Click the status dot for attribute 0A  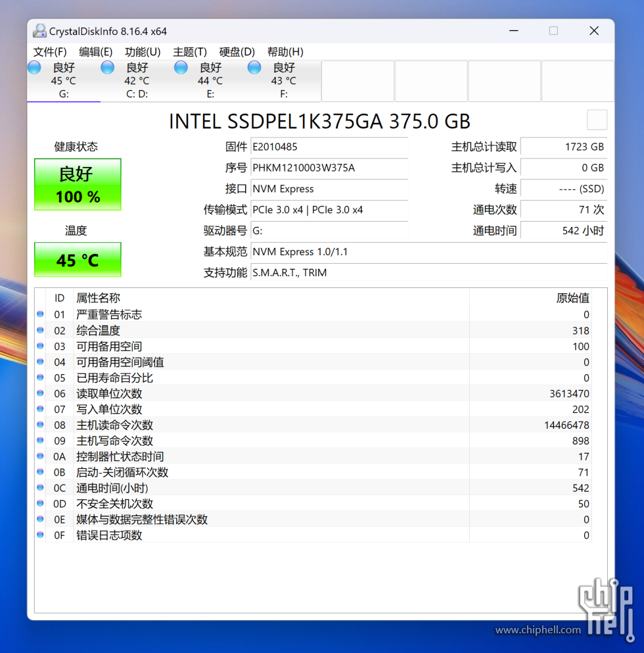[x=40, y=456]
